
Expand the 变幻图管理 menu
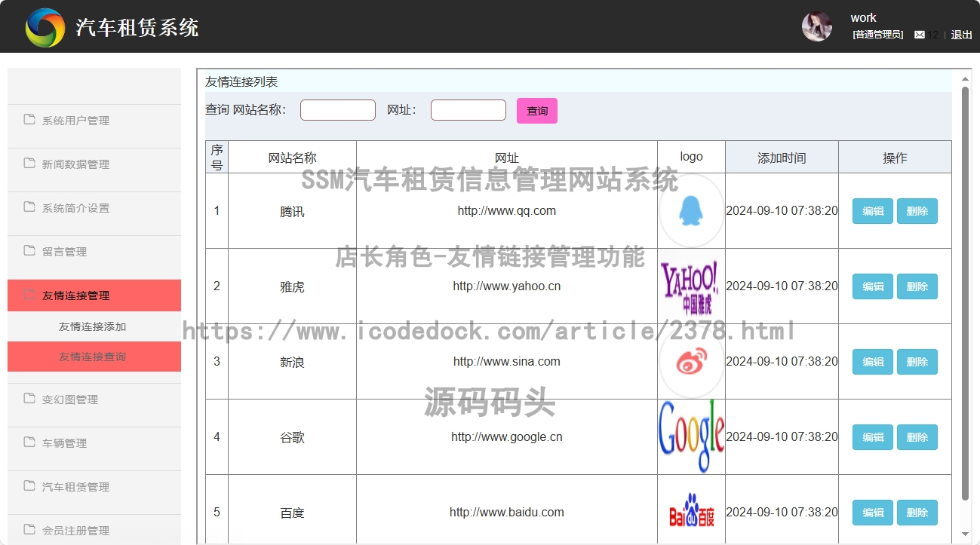click(x=94, y=400)
